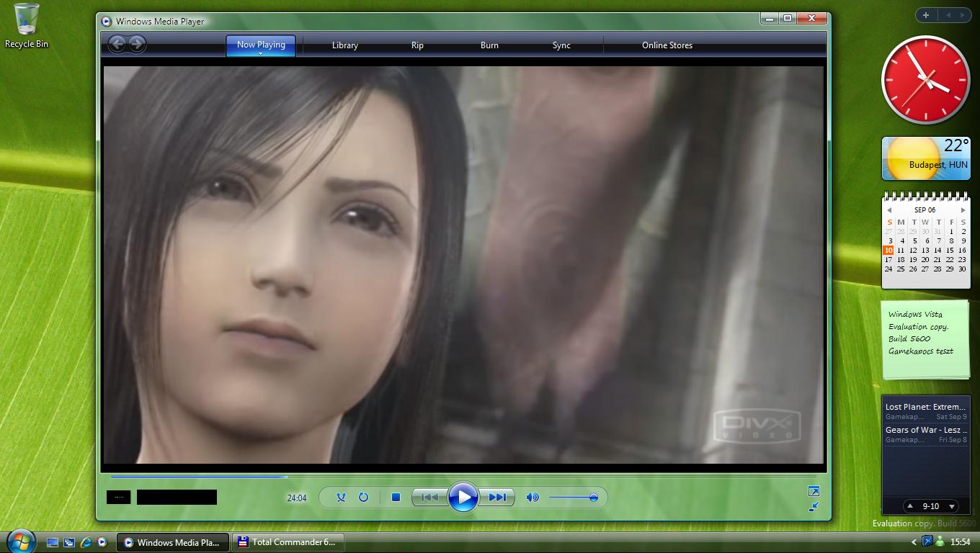Click the green user tray icon
980x553 pixels.
(940, 542)
